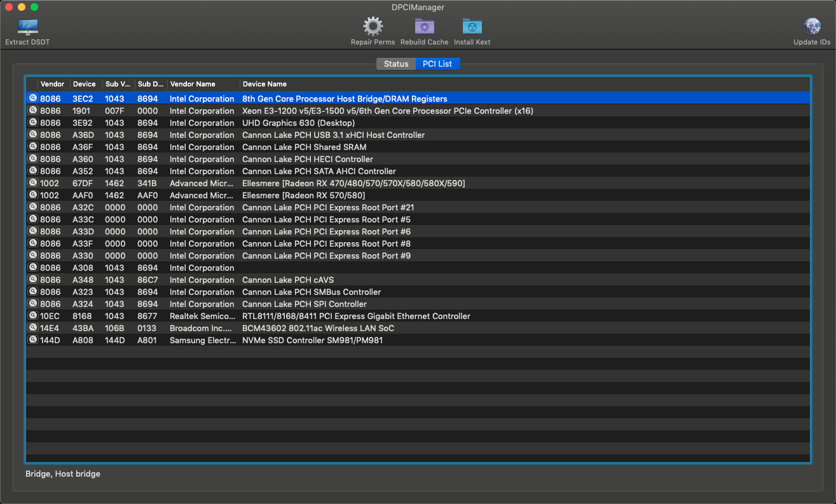
Task: Click the Extract DSDT toolbar icon
Action: tap(27, 27)
